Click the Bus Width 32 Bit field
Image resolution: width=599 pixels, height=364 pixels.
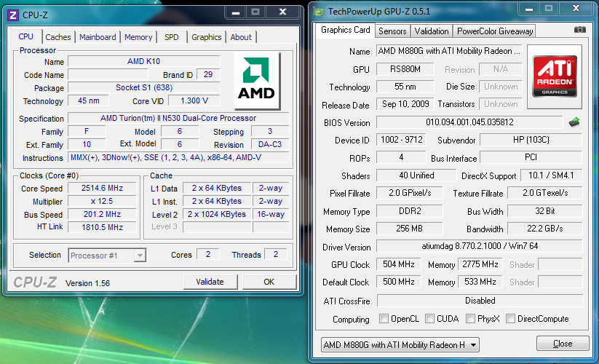point(544,211)
